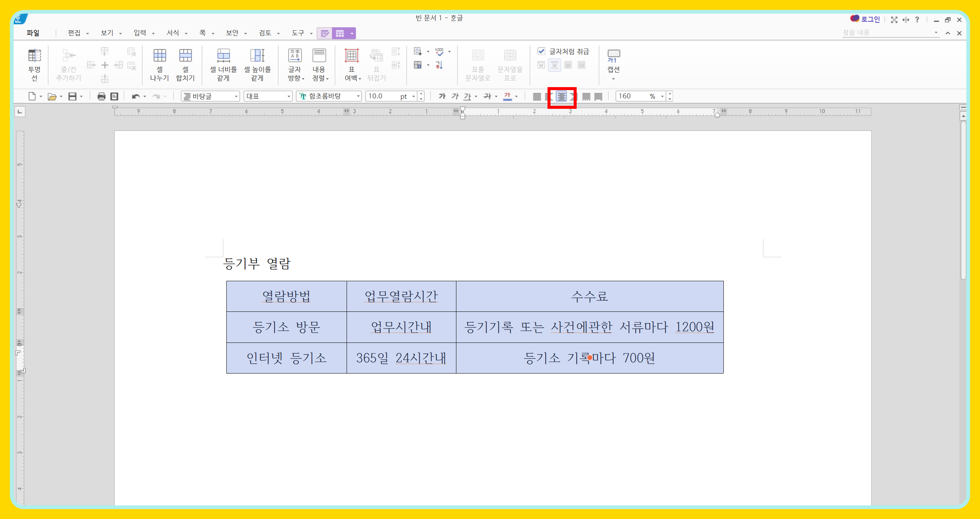Open the 서식 menu
The height and width of the screenshot is (519, 980).
click(173, 33)
